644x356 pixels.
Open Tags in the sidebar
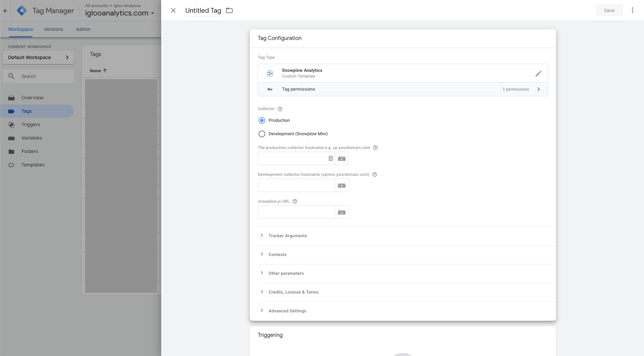coord(37,111)
